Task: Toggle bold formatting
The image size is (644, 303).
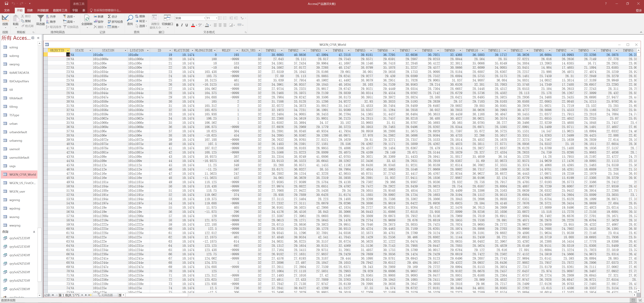Action: coord(177,25)
